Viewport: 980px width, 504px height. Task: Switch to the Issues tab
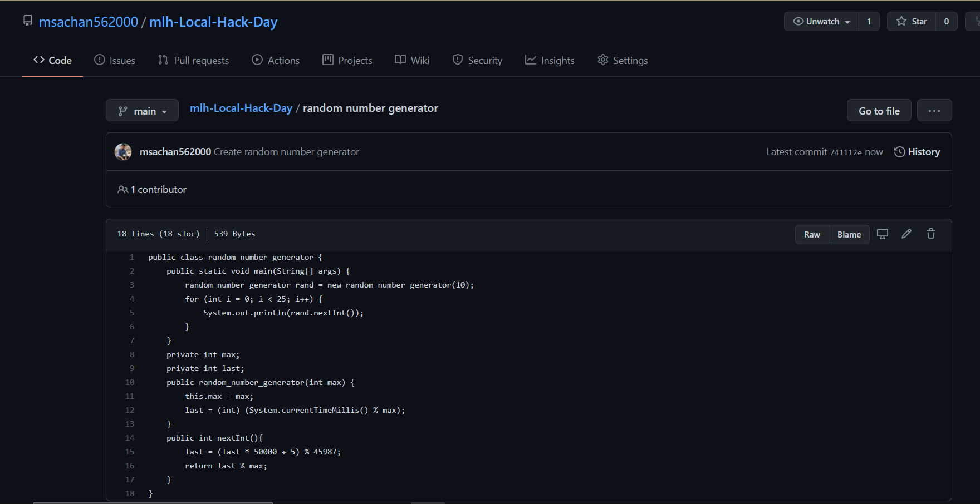point(115,60)
